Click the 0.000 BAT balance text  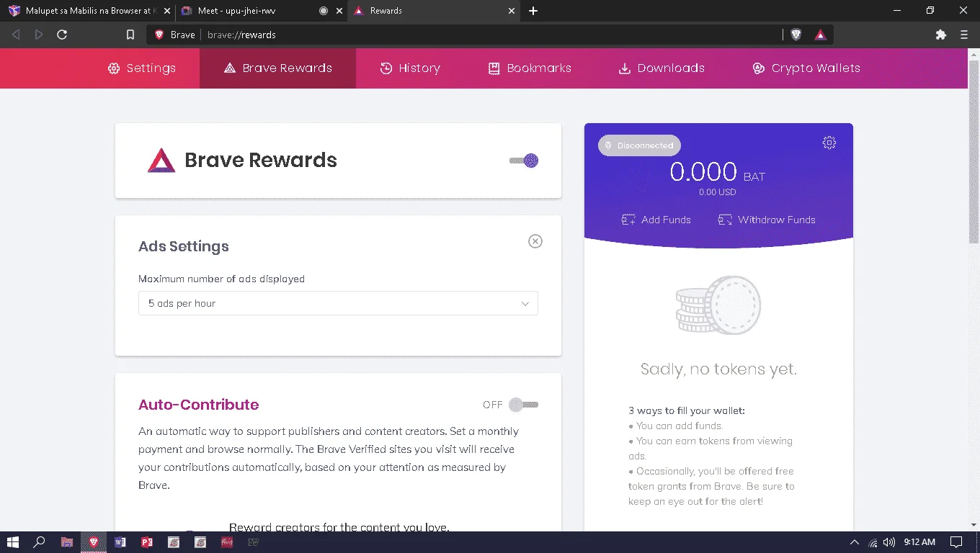pos(718,172)
